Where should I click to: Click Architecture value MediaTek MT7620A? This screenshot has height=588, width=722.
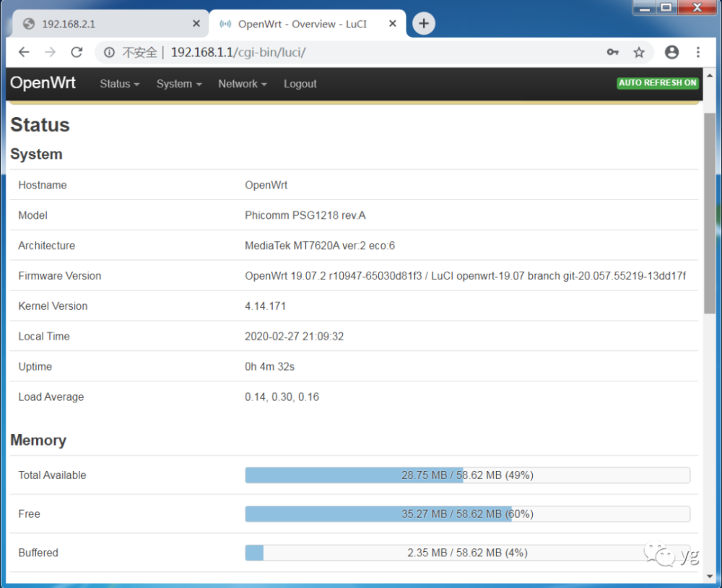[x=320, y=246]
